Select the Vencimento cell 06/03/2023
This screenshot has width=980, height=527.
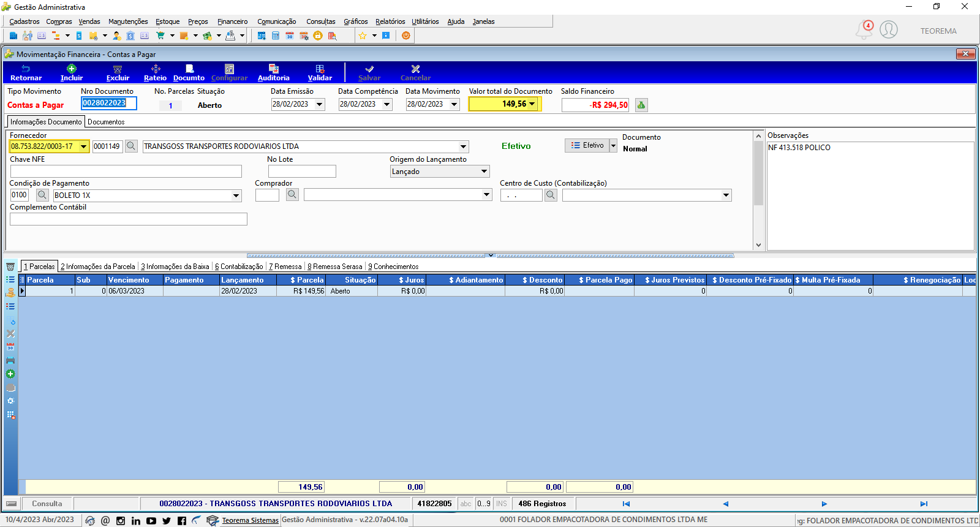[x=135, y=291]
